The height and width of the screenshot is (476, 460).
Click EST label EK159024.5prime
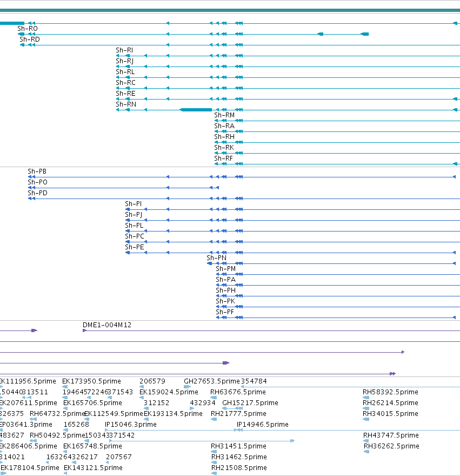pyautogui.click(x=169, y=392)
